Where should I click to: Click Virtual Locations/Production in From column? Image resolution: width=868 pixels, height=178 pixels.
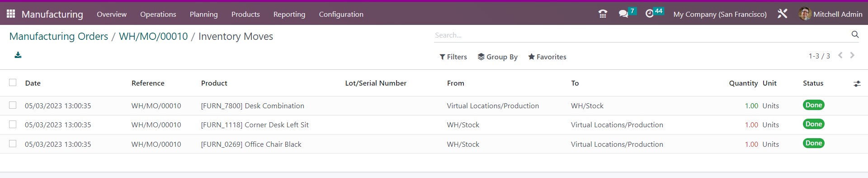493,106
